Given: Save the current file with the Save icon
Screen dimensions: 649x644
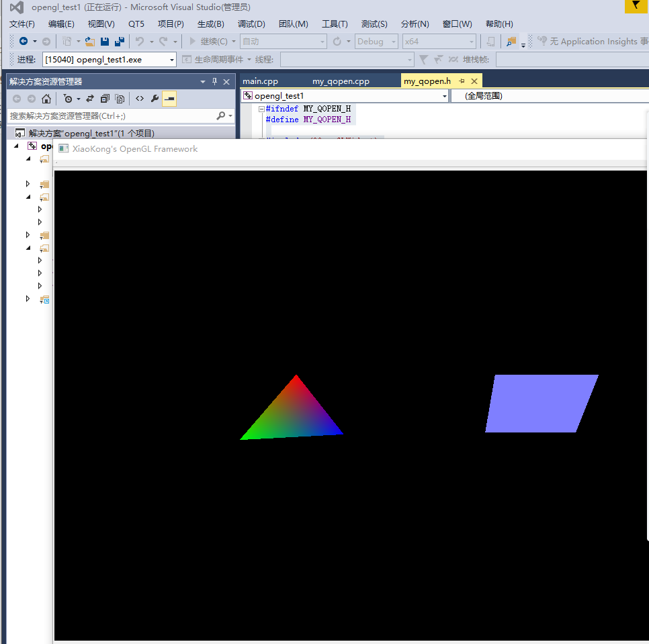Looking at the screenshot, I should pos(105,42).
